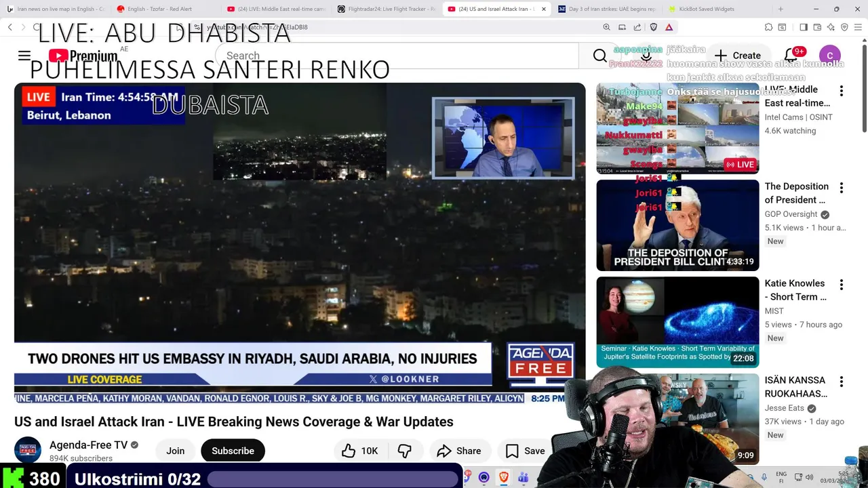868x488 pixels.
Task: Open YouTube notifications bell
Action: (791, 56)
